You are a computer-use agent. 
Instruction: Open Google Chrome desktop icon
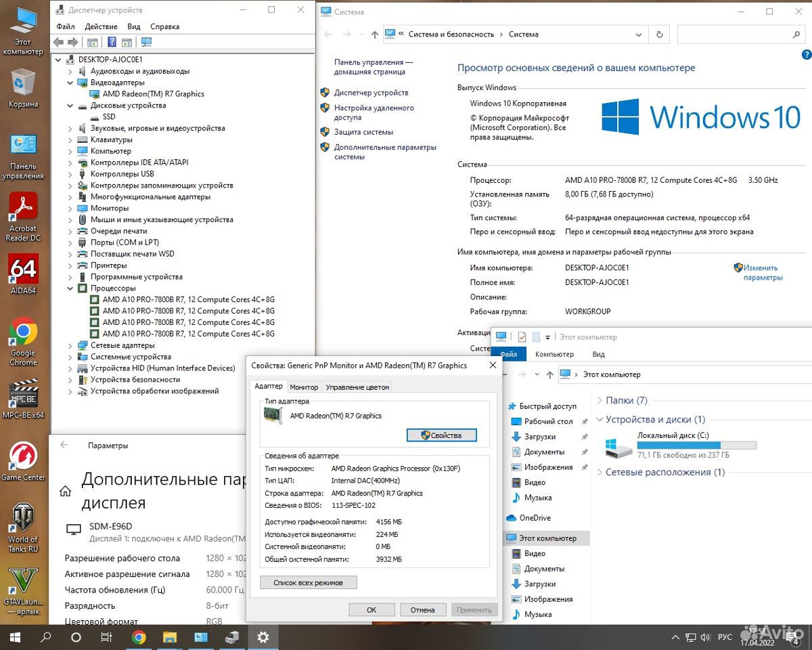click(x=23, y=342)
